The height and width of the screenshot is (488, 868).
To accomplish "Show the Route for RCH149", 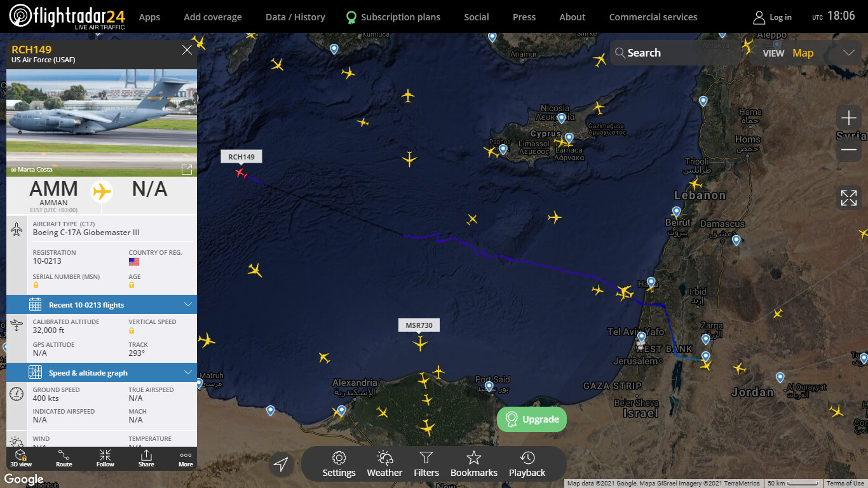I will [64, 458].
